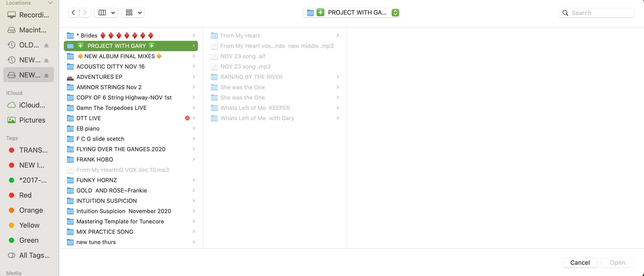Toggle the item grouping dropdown in the toolbar
The image size is (644, 276).
click(x=140, y=12)
